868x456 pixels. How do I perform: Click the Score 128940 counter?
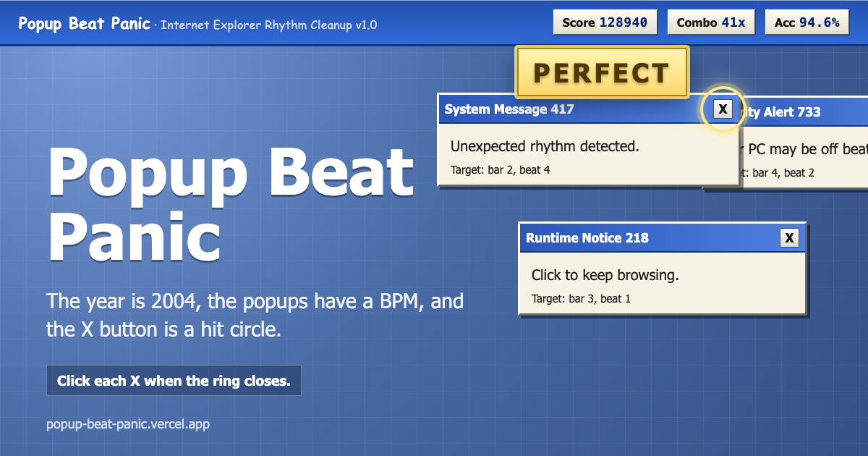pos(605,22)
